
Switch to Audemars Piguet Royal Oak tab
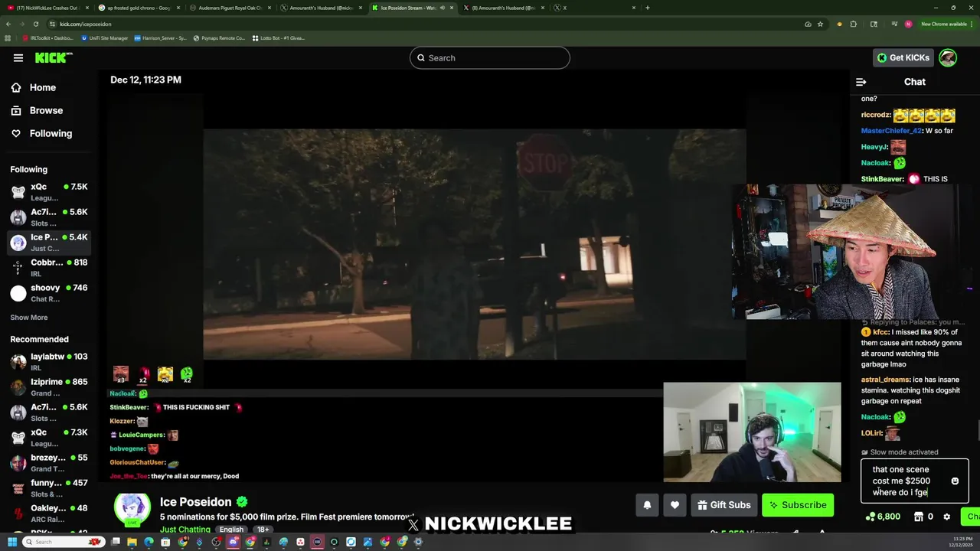[230, 8]
